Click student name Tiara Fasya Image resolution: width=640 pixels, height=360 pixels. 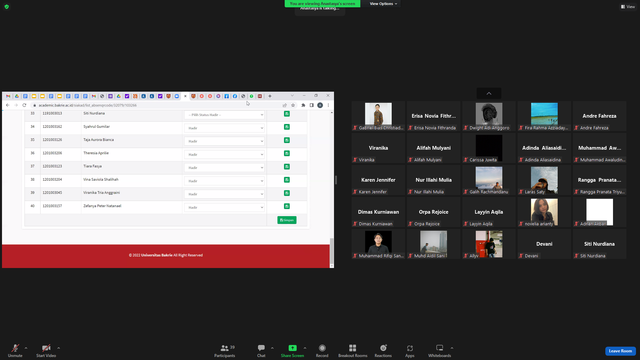coord(93,166)
